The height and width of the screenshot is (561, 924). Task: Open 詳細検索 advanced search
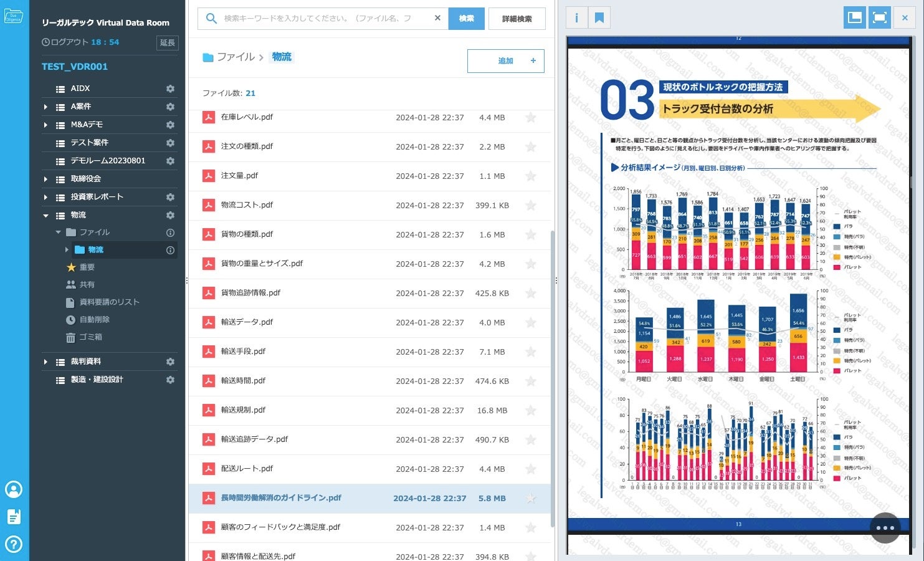517,19
